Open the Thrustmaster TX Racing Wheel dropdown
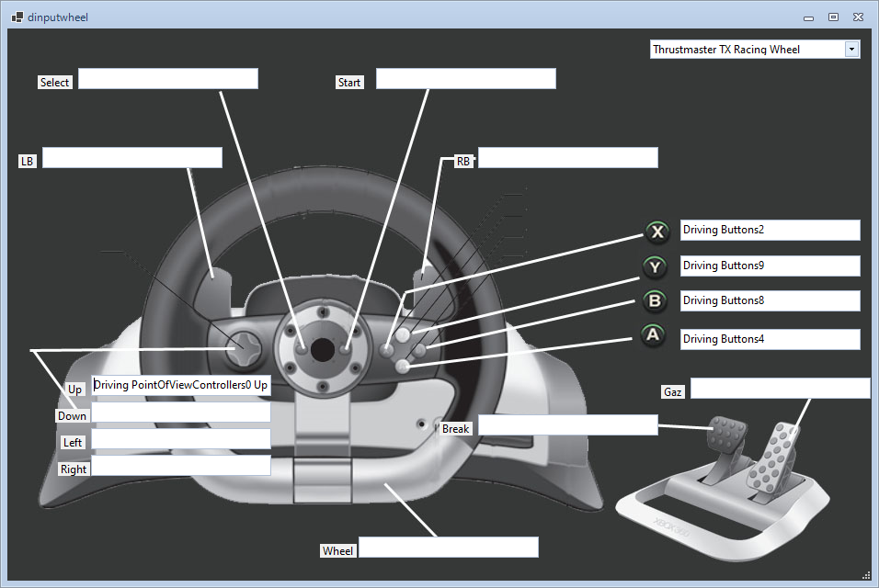The width and height of the screenshot is (879, 588). click(x=851, y=50)
